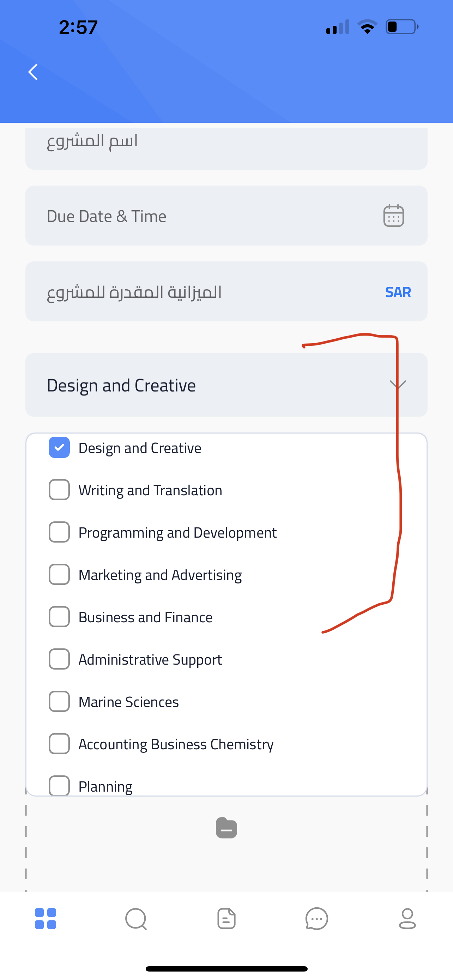Image resolution: width=453 pixels, height=980 pixels.
Task: Select the Business and Finance option
Action: 145,617
